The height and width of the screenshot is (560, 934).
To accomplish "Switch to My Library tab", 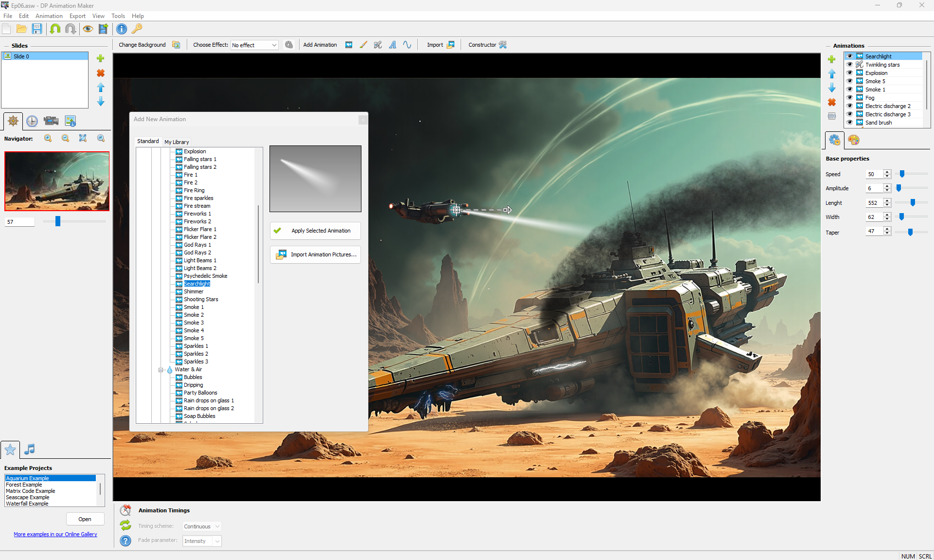I will (177, 142).
